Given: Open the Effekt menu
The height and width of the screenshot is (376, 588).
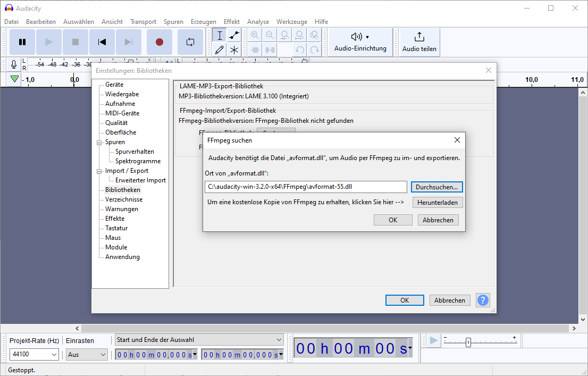Looking at the screenshot, I should click(231, 21).
